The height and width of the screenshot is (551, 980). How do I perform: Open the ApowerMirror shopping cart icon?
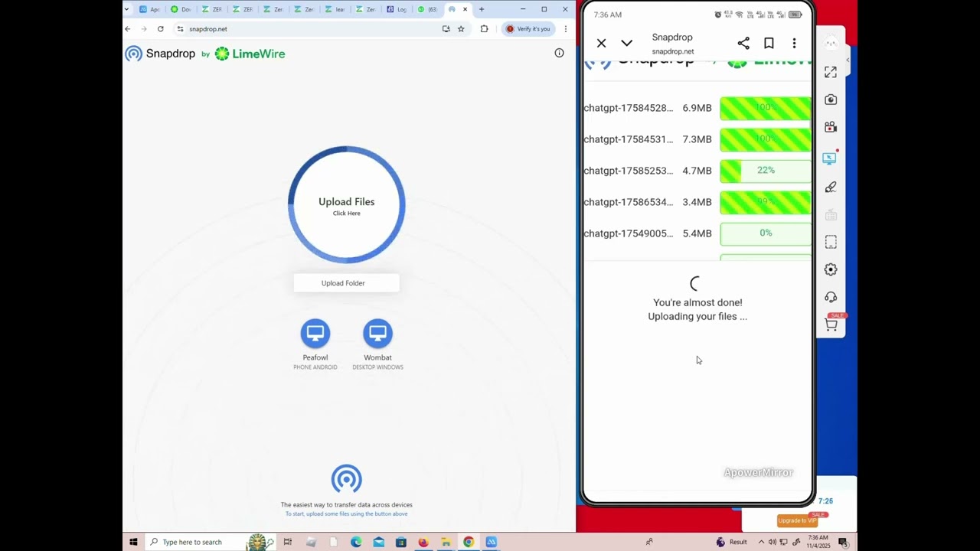click(831, 324)
